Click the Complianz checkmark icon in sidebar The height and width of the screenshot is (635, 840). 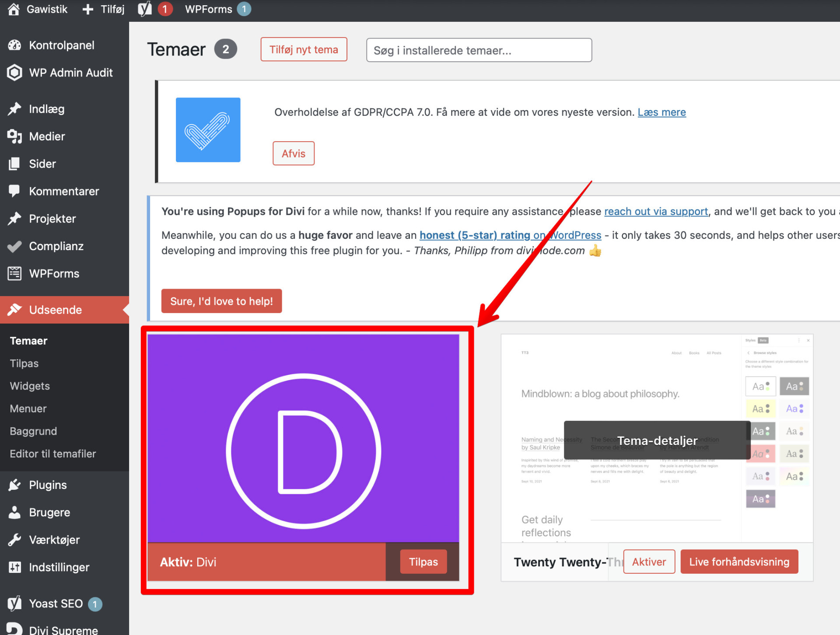point(14,246)
